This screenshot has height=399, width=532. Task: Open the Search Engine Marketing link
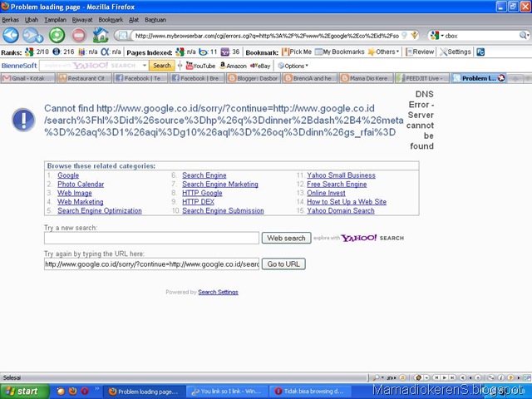pos(220,185)
